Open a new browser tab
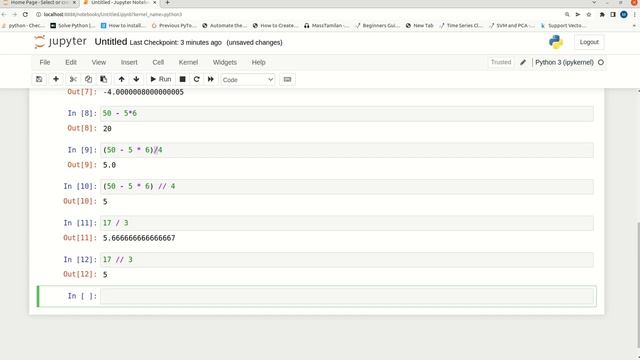This screenshot has height=360, width=640. tap(167, 2)
